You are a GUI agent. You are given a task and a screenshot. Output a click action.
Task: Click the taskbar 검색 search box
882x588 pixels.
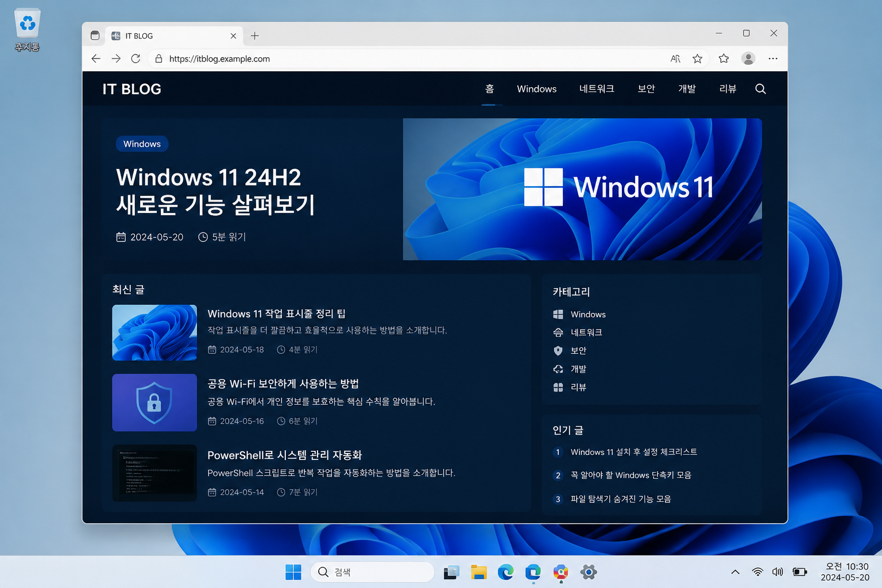(372, 572)
